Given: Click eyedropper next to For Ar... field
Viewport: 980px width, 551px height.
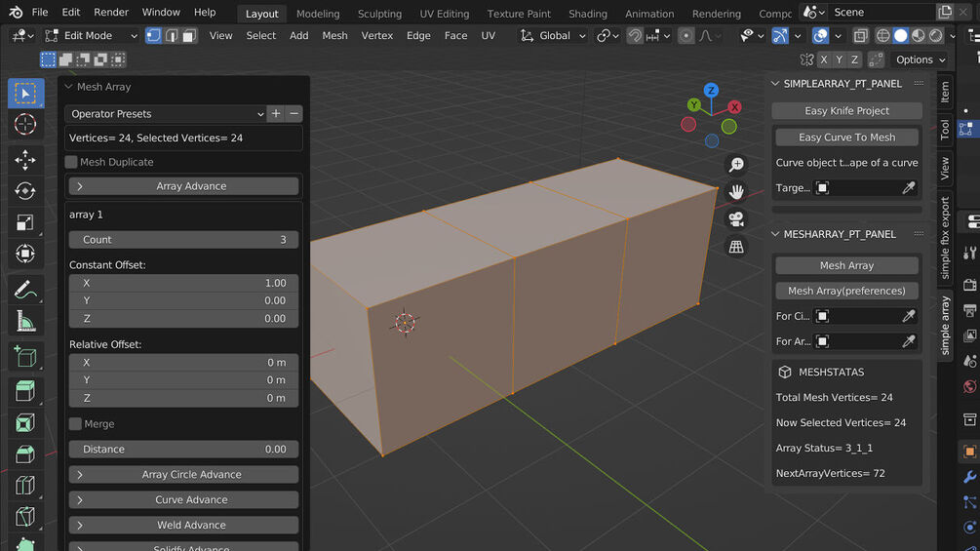Looking at the screenshot, I should [909, 341].
